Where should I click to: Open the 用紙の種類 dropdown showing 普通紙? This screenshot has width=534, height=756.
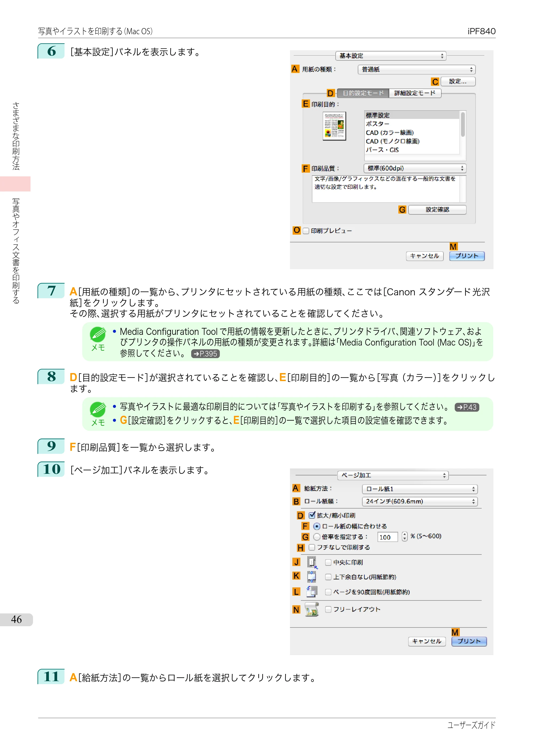416,69
